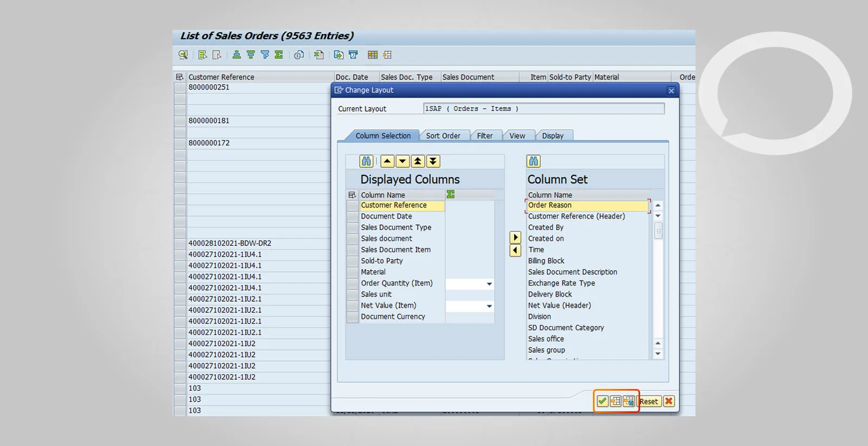The image size is (868, 446).
Task: Cancel the dialog with the red X button
Action: click(669, 402)
